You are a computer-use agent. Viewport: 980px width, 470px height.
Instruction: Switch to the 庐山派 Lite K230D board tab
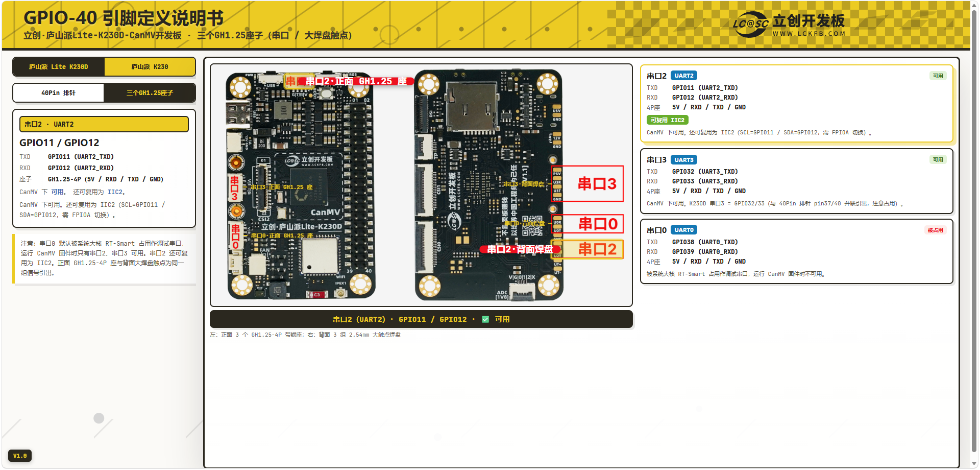[x=59, y=67]
